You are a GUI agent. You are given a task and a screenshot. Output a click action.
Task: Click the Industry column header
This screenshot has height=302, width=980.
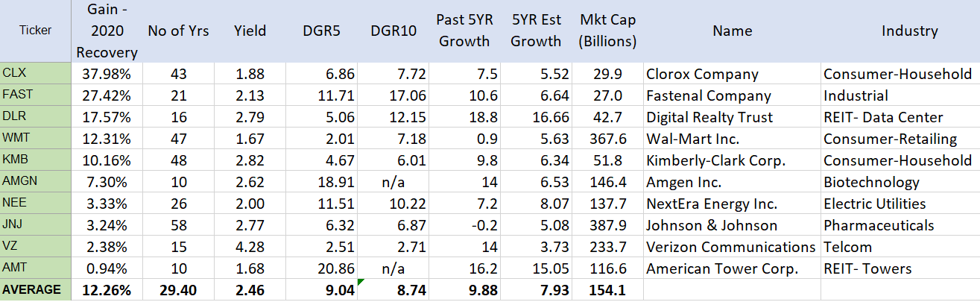click(x=900, y=31)
